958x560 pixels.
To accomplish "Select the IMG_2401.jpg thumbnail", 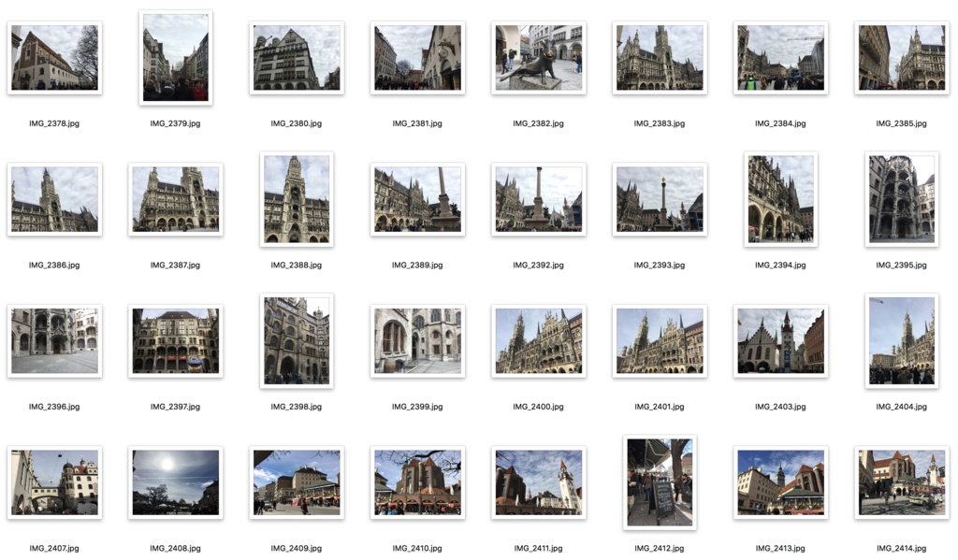I will [660, 341].
